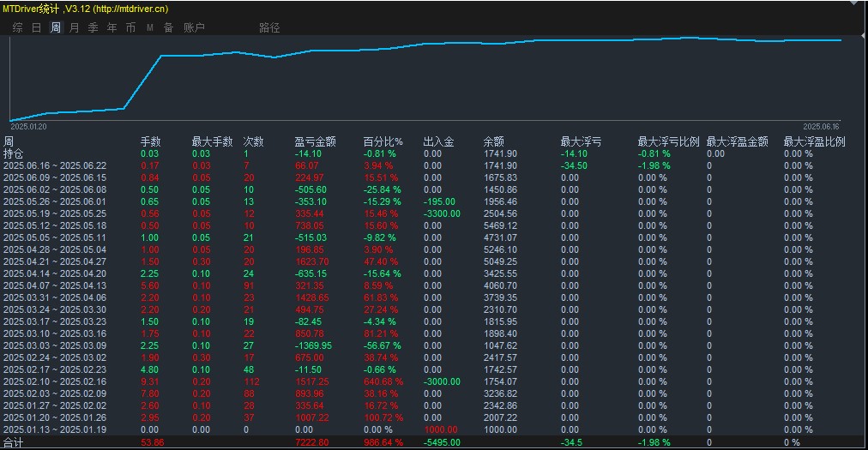Click the total profit value 7222.80
Screen dimensions: 868x450
(311, 443)
